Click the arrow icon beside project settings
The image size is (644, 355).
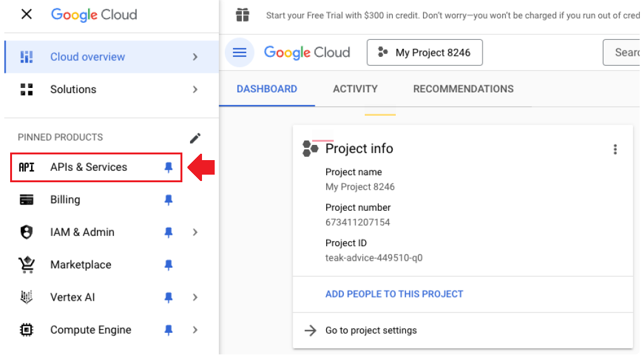310,330
